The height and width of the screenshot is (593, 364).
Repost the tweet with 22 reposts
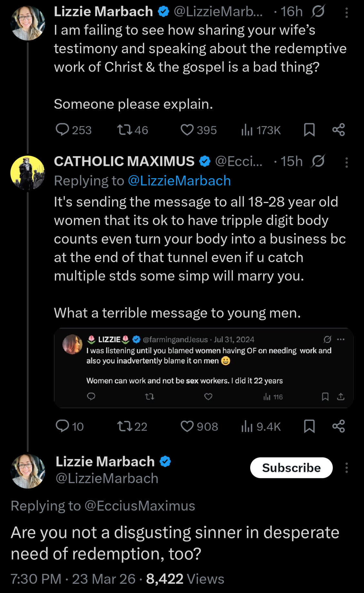point(124,426)
